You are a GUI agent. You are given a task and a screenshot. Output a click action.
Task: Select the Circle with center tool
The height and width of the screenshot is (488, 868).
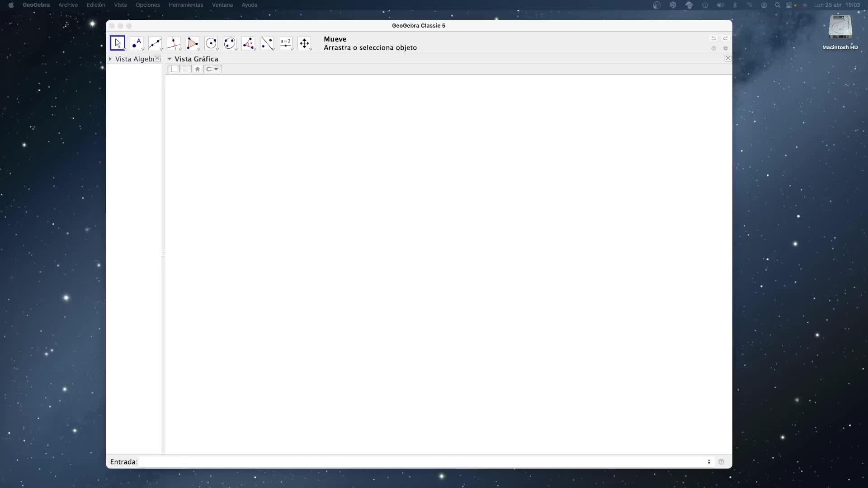(x=211, y=43)
